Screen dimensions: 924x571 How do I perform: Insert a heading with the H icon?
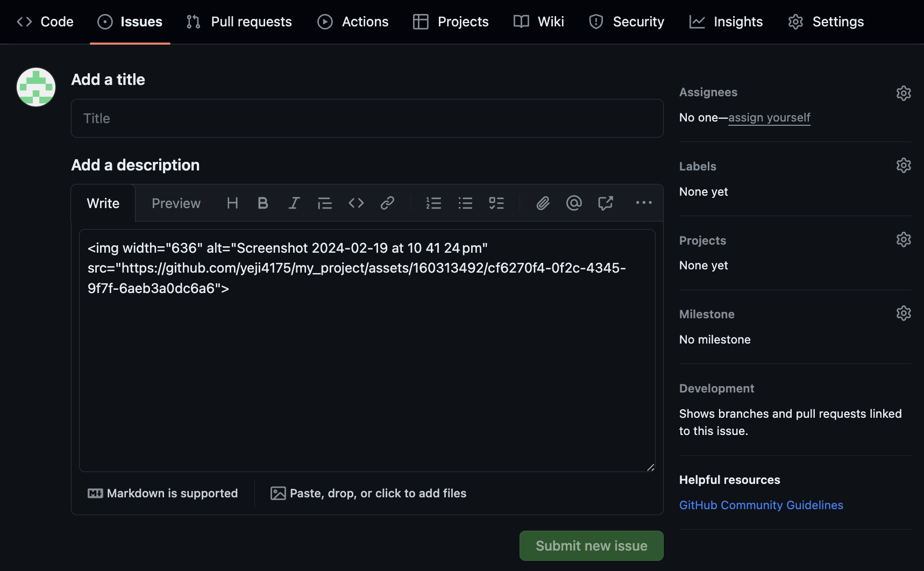(x=232, y=203)
